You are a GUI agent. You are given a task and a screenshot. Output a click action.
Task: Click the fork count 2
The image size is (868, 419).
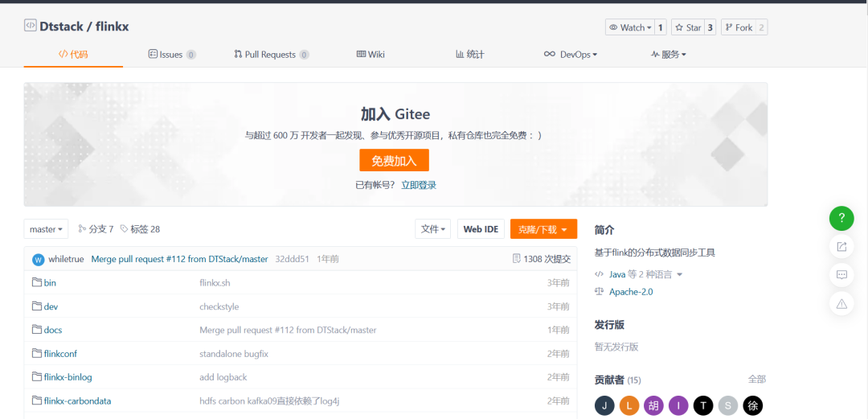(762, 27)
